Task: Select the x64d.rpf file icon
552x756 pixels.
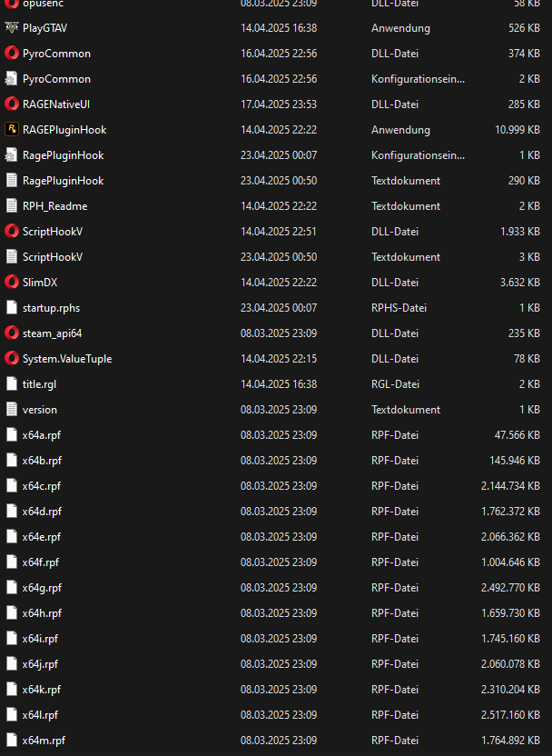Action: point(12,511)
